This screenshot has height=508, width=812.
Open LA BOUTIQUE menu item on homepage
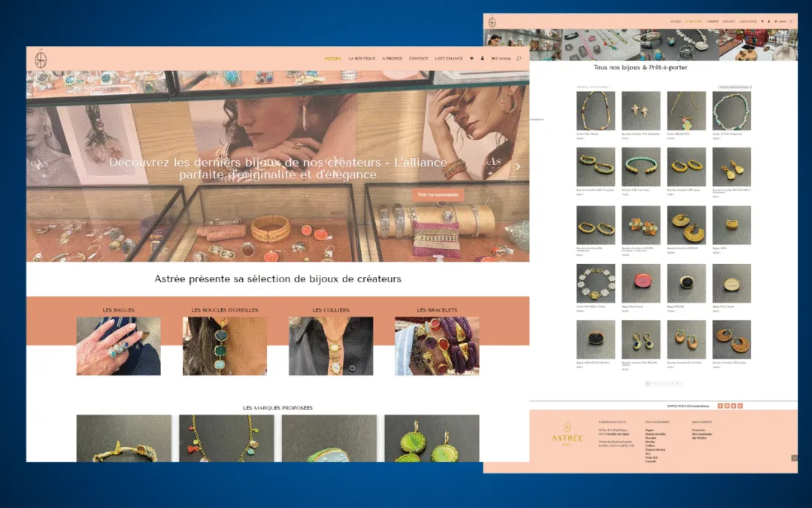pyautogui.click(x=362, y=59)
